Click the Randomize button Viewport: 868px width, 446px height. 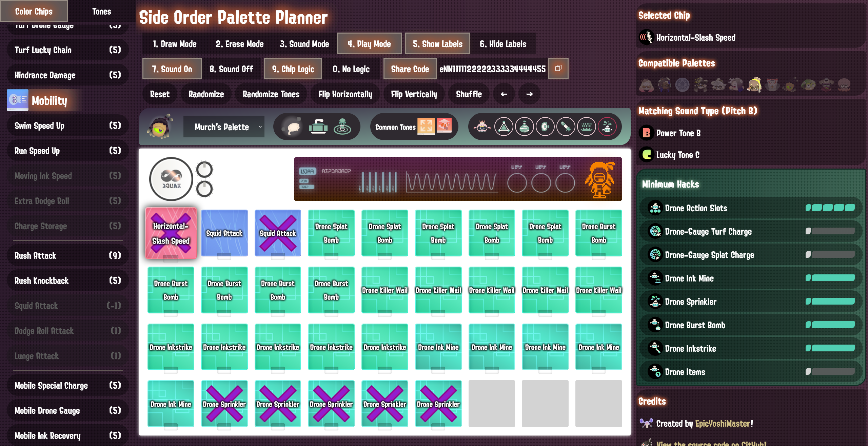206,94
